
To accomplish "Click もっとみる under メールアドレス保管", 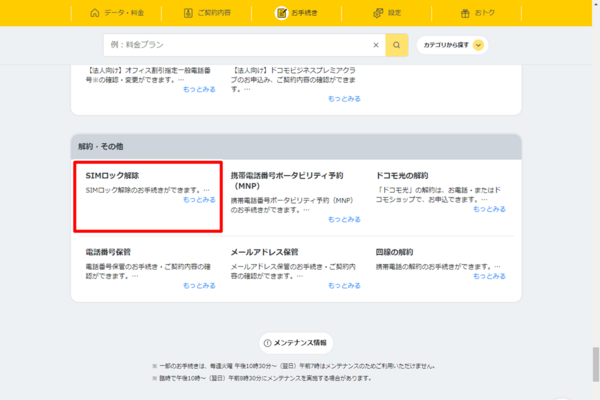I will click(344, 286).
